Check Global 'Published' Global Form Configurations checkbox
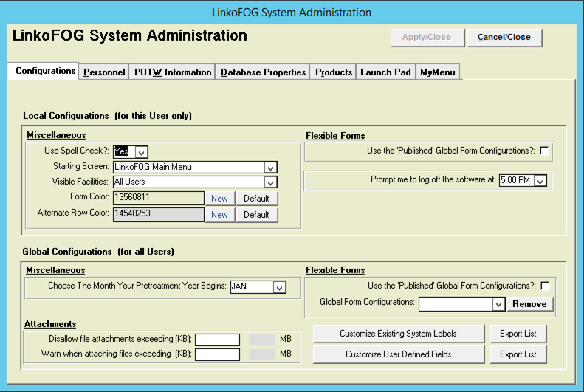This screenshot has width=584, height=392. [545, 286]
